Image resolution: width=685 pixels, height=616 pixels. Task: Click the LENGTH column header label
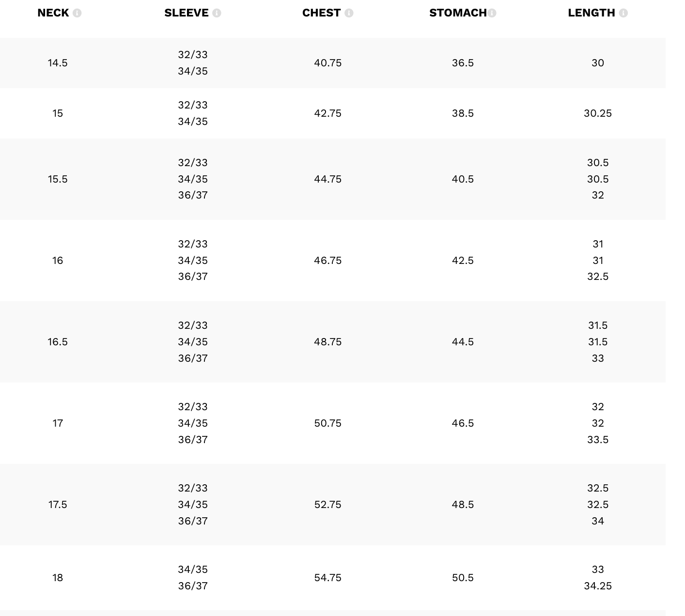tap(592, 13)
